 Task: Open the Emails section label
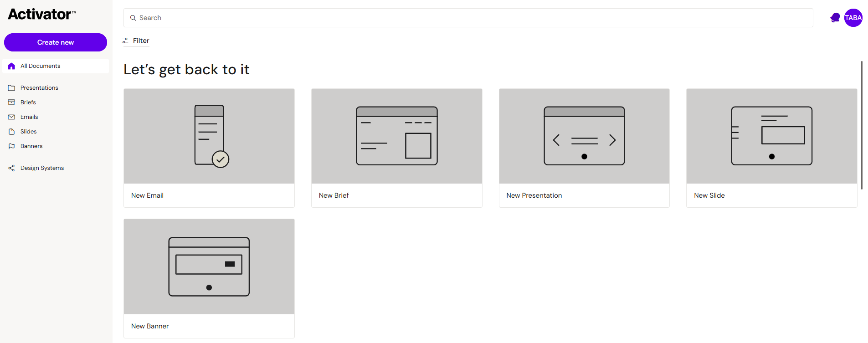tap(29, 117)
